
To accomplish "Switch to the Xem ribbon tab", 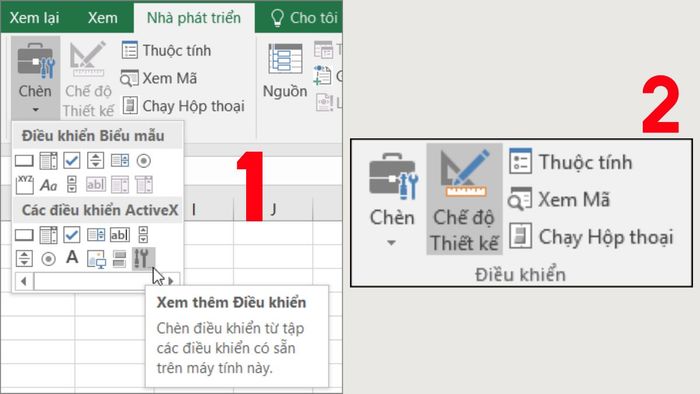I will (x=102, y=18).
